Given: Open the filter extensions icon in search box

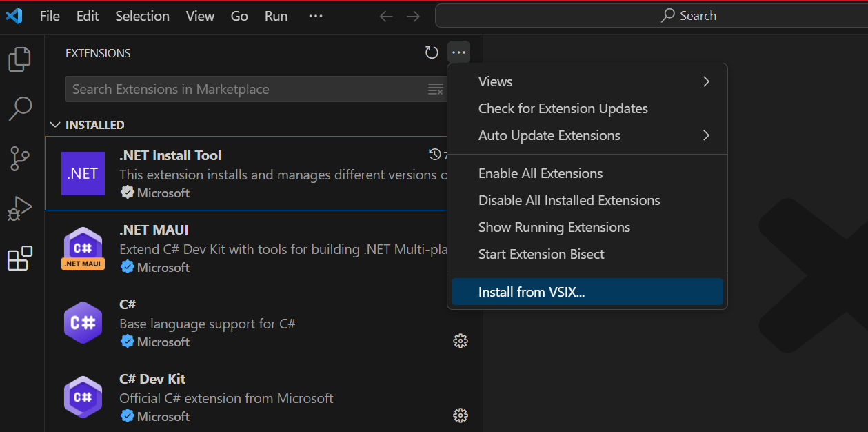Looking at the screenshot, I should (x=436, y=89).
